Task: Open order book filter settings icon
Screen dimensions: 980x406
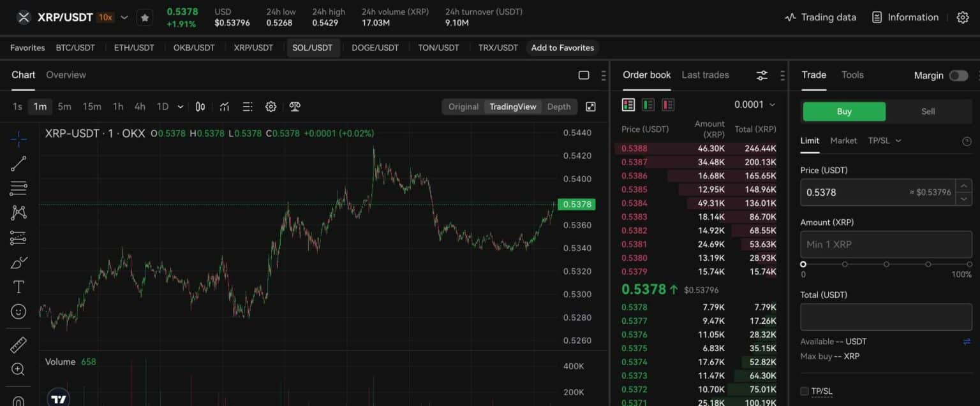Action: 762,75
